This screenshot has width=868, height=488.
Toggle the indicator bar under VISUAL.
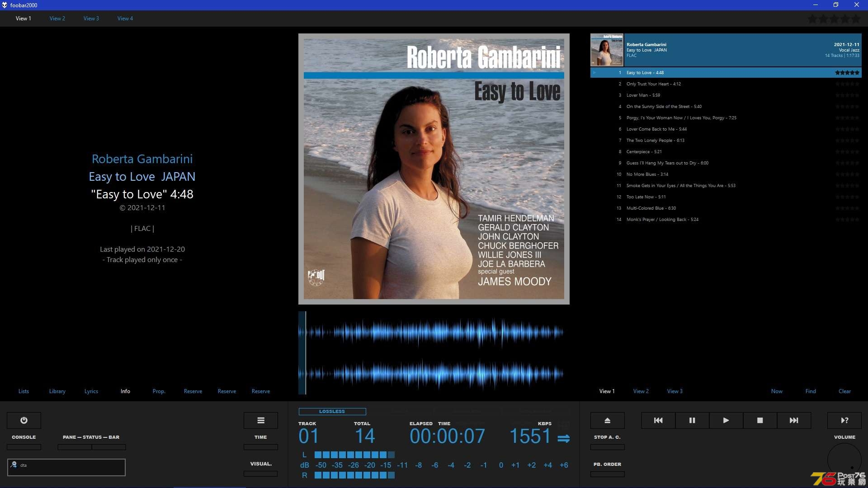pos(261,474)
